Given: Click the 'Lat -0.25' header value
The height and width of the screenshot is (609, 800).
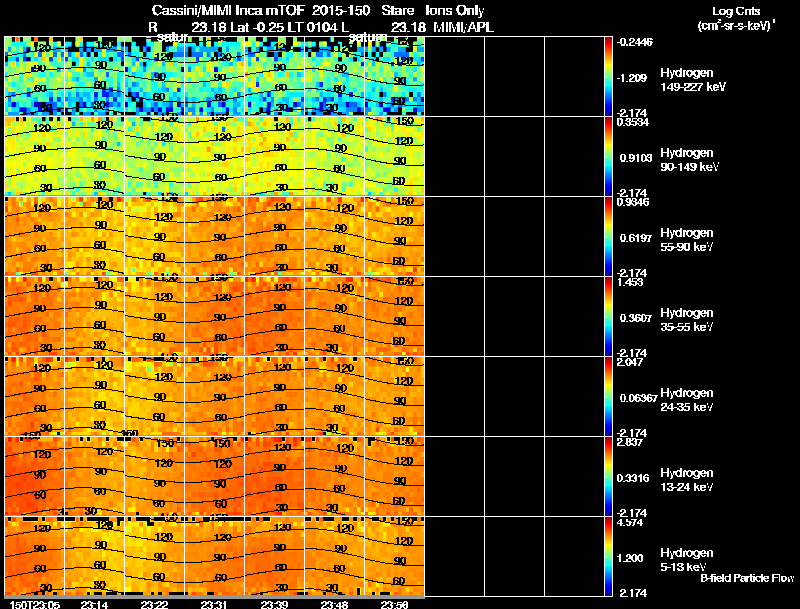Looking at the screenshot, I should click(258, 28).
